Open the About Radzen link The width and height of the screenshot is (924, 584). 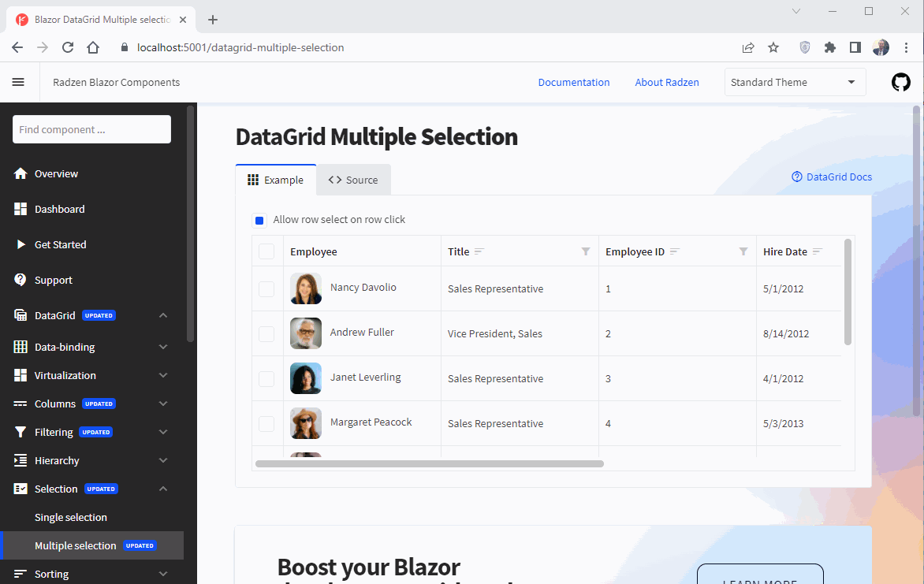[666, 83]
